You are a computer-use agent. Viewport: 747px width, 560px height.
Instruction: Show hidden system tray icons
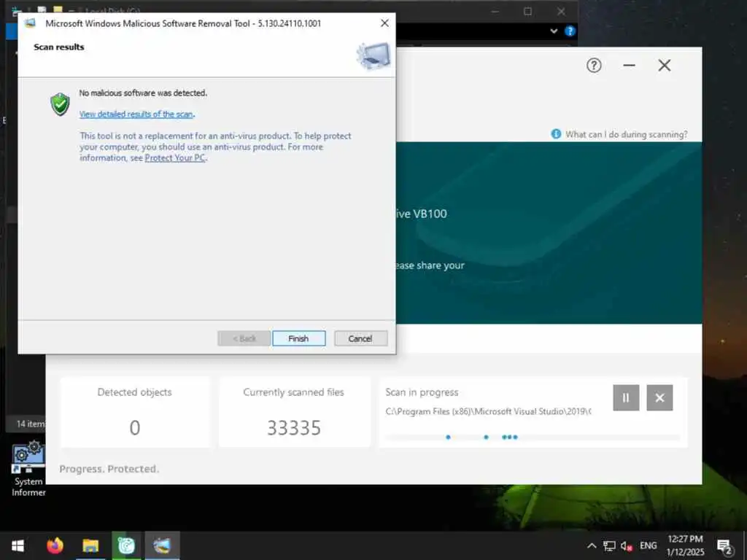pos(591,545)
